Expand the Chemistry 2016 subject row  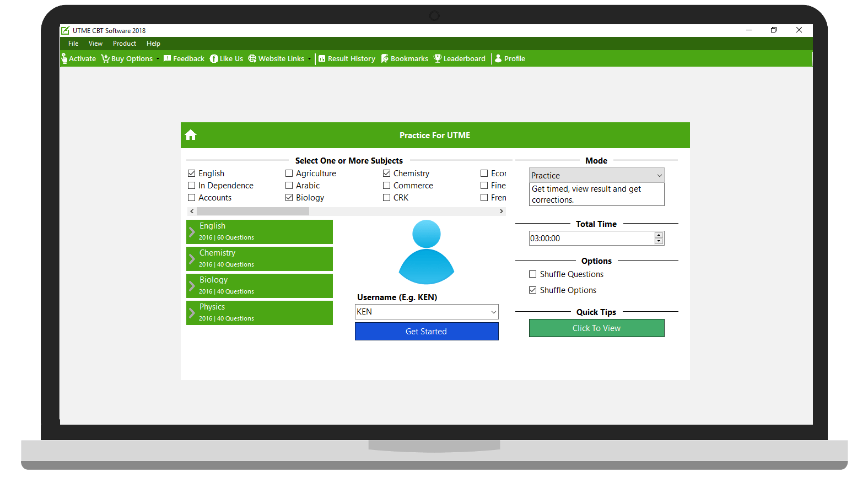(x=260, y=259)
